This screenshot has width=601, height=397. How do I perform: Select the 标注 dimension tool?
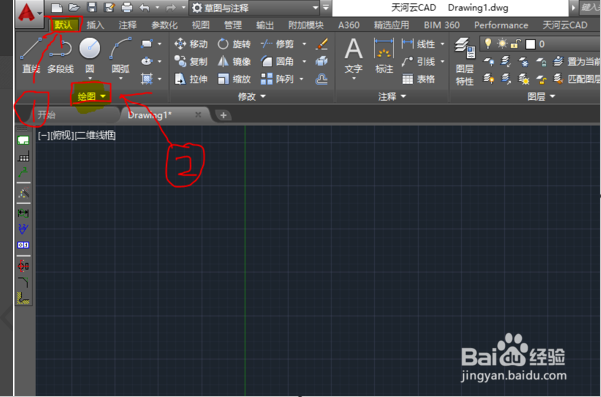point(384,56)
